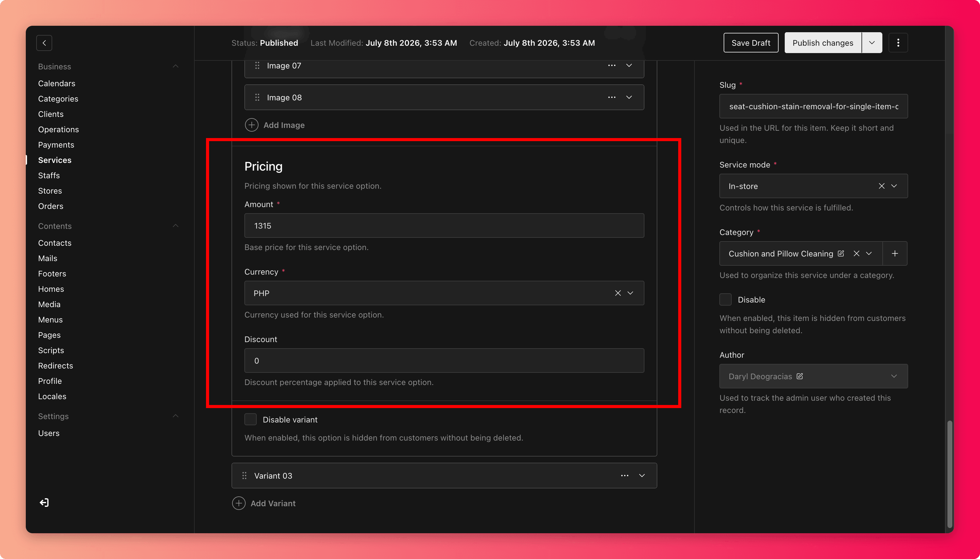Open Menus in the sidebar
980x559 pixels.
point(50,320)
